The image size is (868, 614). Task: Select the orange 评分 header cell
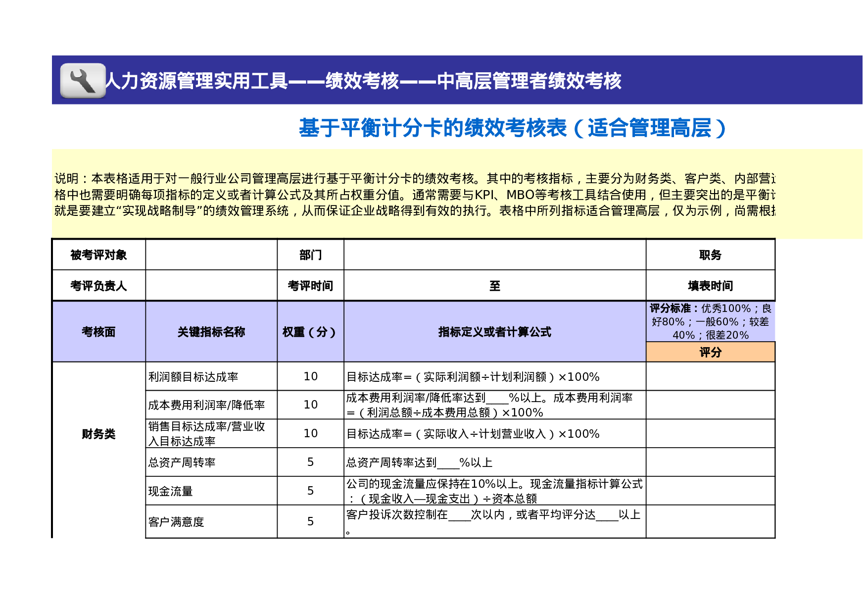(x=711, y=353)
